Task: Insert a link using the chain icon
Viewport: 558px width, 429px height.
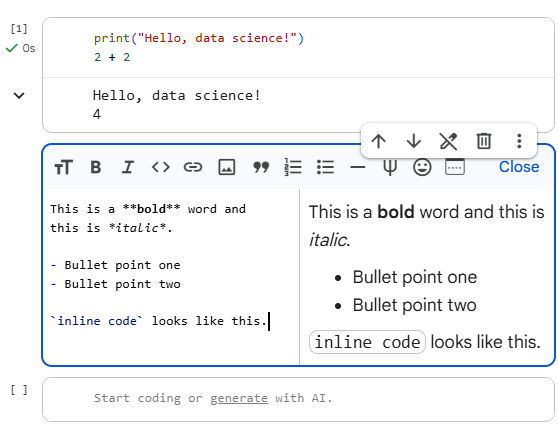Action: pyautogui.click(x=193, y=167)
